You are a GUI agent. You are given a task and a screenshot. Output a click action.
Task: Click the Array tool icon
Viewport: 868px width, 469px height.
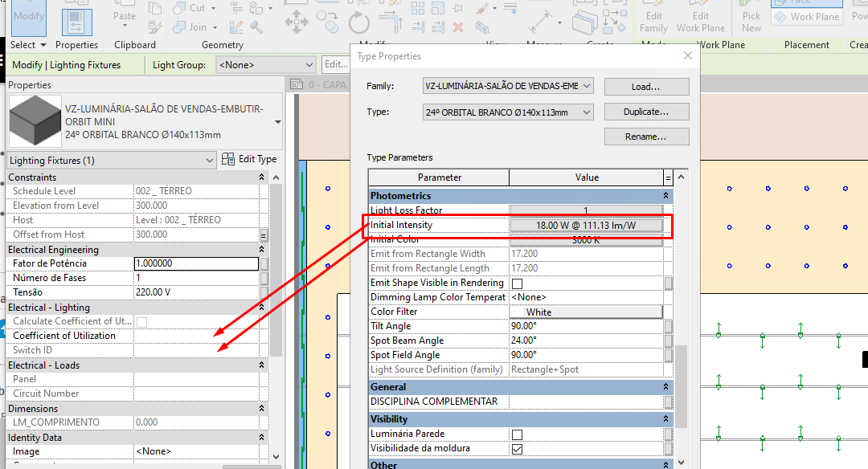[x=418, y=8]
